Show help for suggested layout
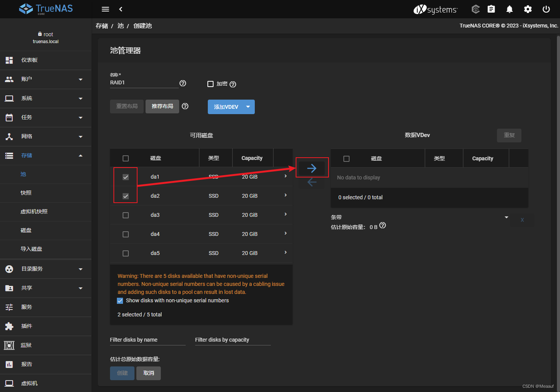The width and height of the screenshot is (560, 392). coord(185,106)
